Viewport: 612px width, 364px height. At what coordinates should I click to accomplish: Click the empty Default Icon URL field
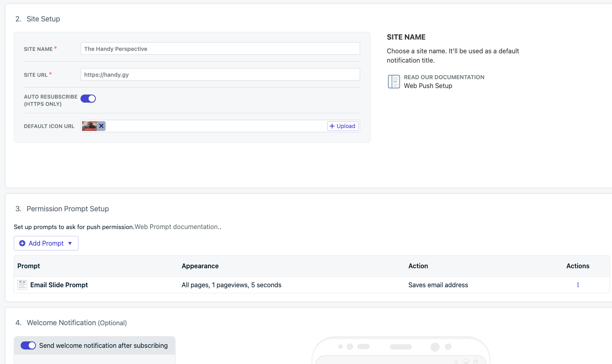click(214, 126)
